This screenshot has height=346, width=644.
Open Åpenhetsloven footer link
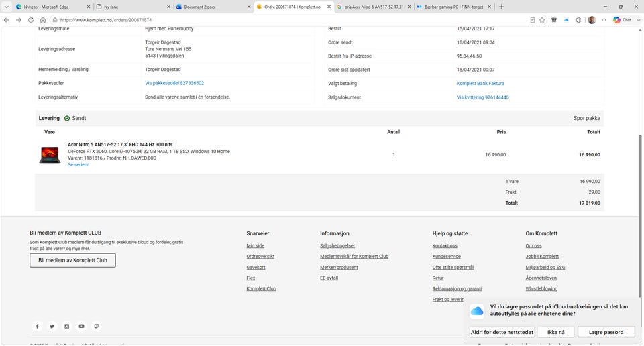click(541, 278)
